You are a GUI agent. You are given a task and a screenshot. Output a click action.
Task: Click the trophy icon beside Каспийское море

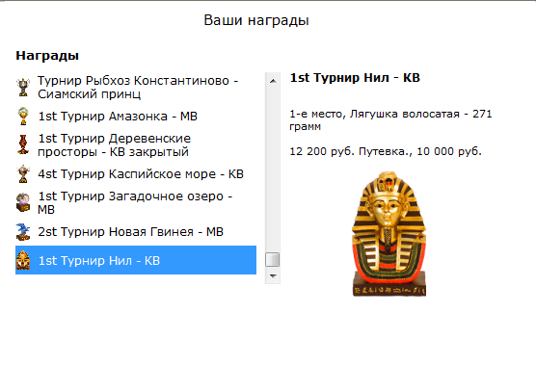(x=23, y=173)
